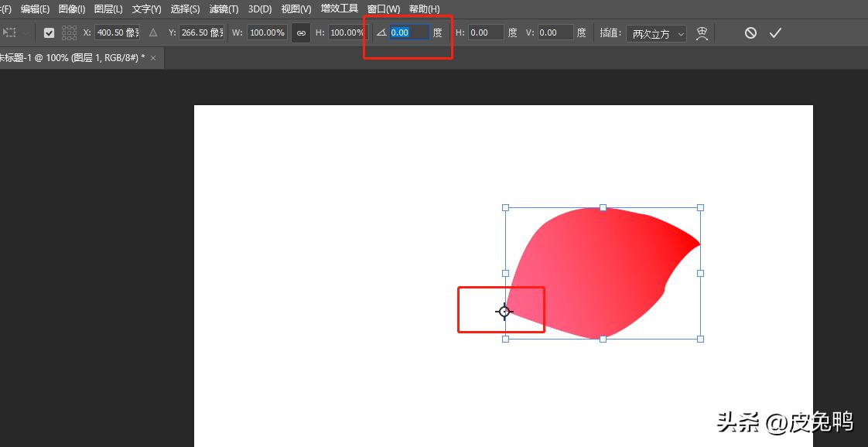The width and height of the screenshot is (868, 447).
Task: Click the W width percentage field
Action: (267, 33)
